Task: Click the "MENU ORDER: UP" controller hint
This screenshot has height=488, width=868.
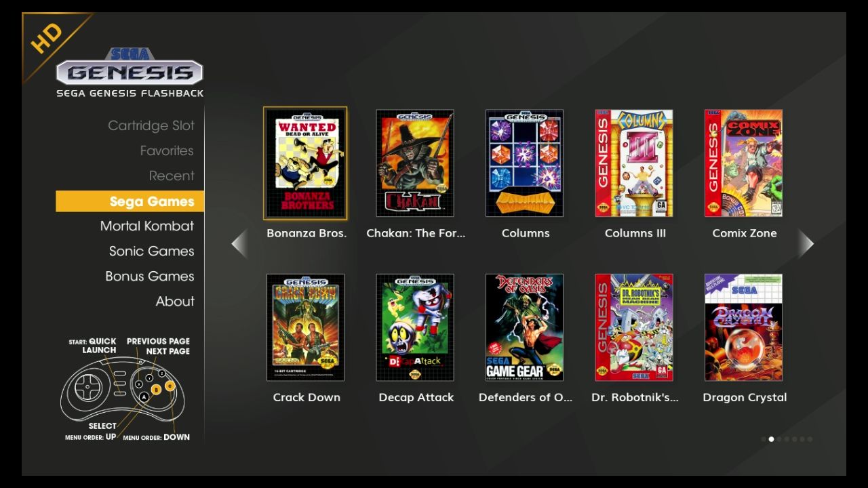Action: [x=91, y=437]
